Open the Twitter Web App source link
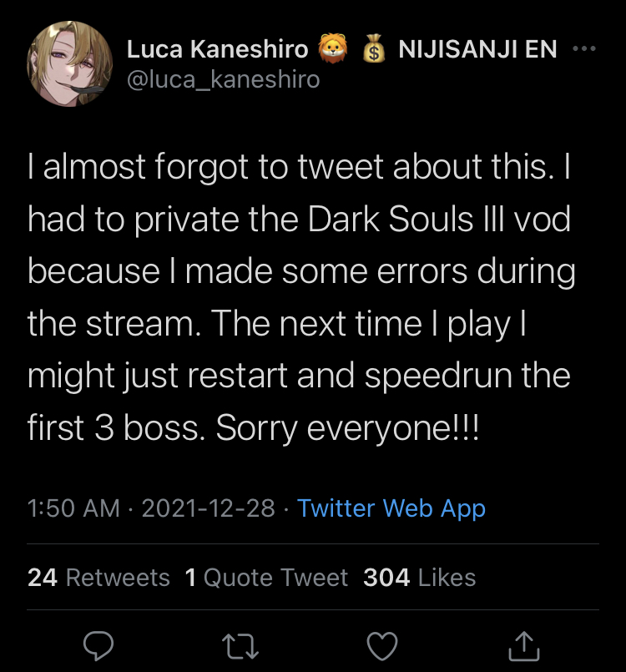626x672 pixels. [391, 508]
